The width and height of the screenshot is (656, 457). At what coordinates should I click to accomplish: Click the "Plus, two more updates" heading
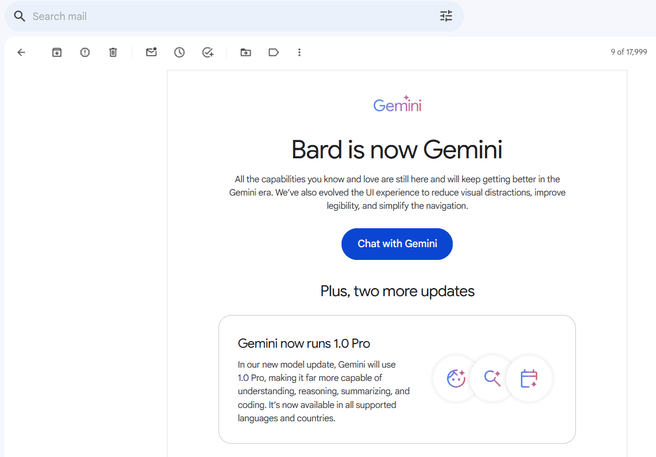coord(397,291)
